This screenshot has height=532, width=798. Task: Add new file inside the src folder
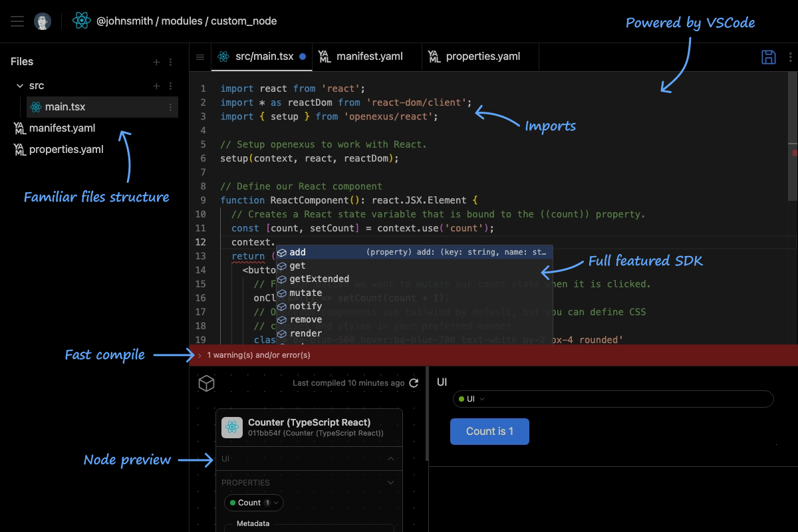[156, 86]
